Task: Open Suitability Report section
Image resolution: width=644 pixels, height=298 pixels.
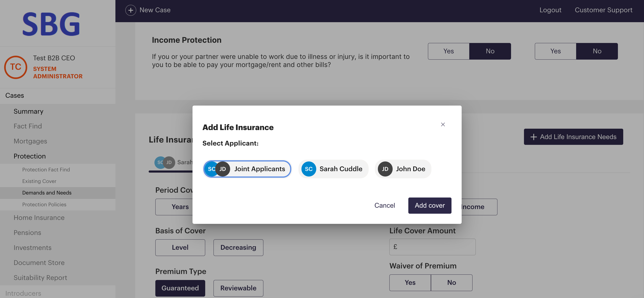Action: pyautogui.click(x=40, y=277)
